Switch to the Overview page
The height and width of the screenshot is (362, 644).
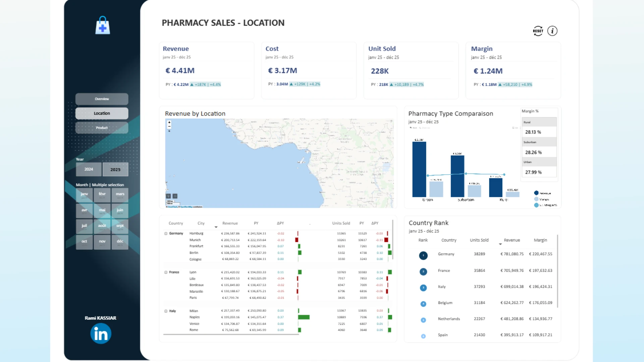(102, 99)
